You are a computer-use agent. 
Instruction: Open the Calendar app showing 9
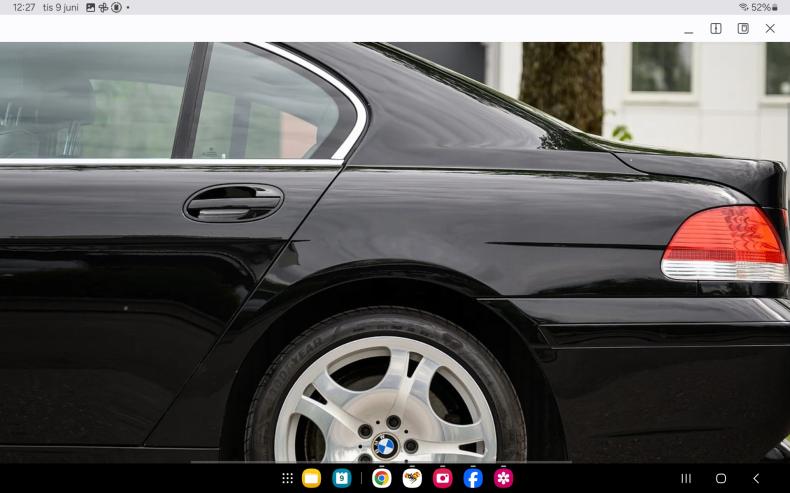[342, 478]
